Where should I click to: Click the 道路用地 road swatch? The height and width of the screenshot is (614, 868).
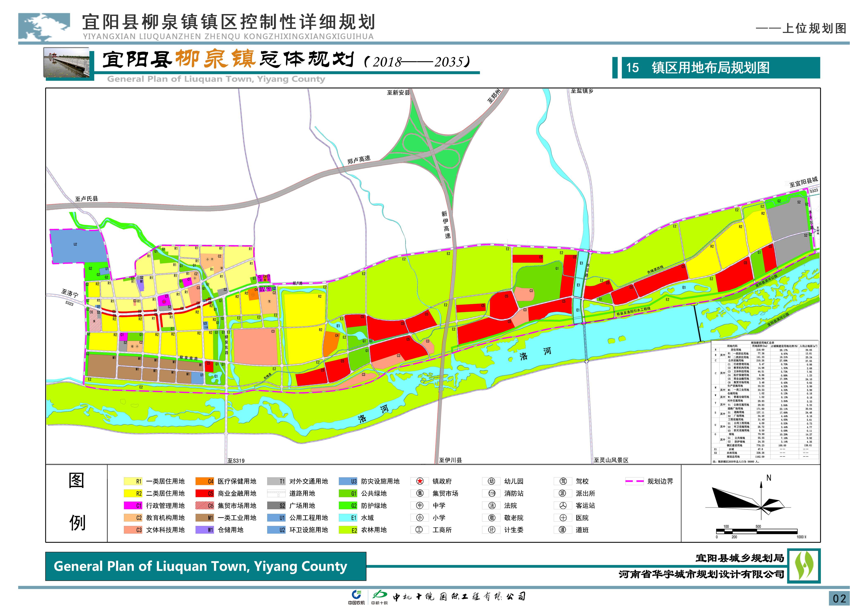(276, 493)
